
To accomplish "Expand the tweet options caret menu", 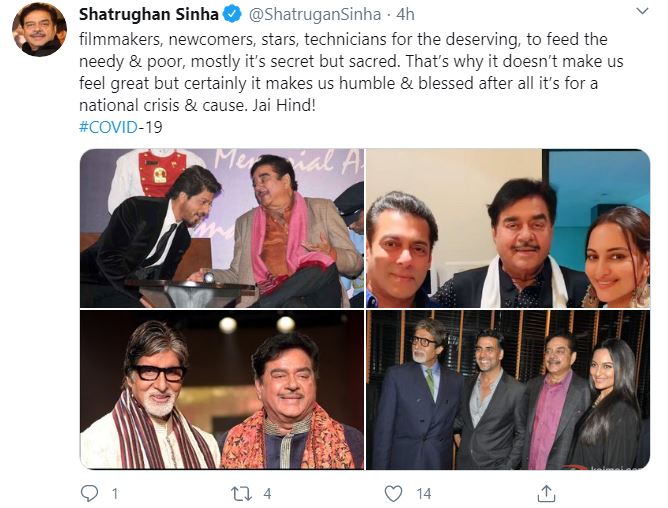I will (x=640, y=12).
